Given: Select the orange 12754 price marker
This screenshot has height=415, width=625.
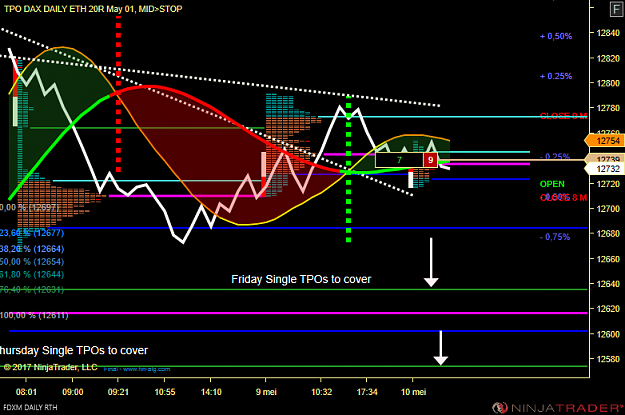Looking at the screenshot, I should coord(605,141).
